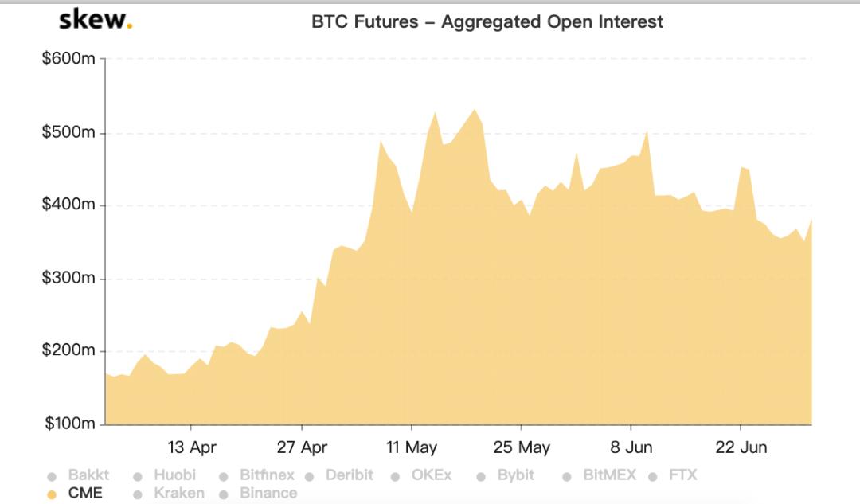
Task: Click the skew logo
Action: coord(96,21)
